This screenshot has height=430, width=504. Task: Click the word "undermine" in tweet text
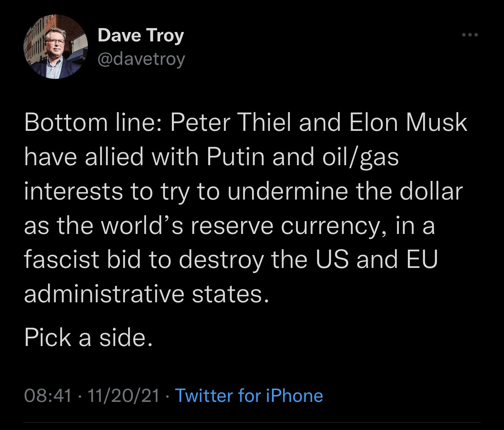pyautogui.click(x=288, y=191)
